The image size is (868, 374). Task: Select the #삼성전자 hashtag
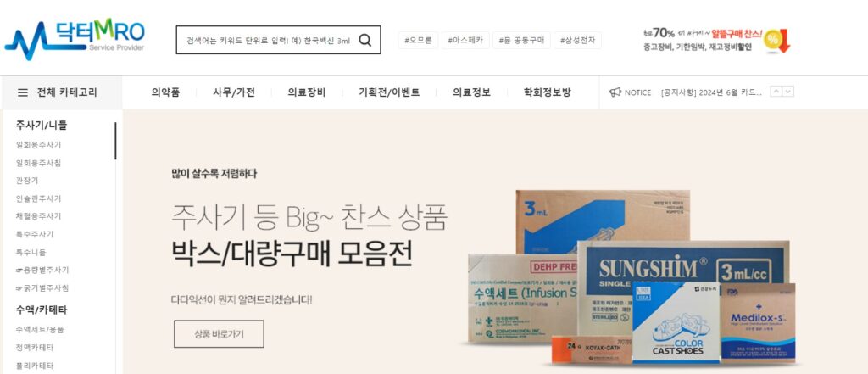[x=577, y=41]
